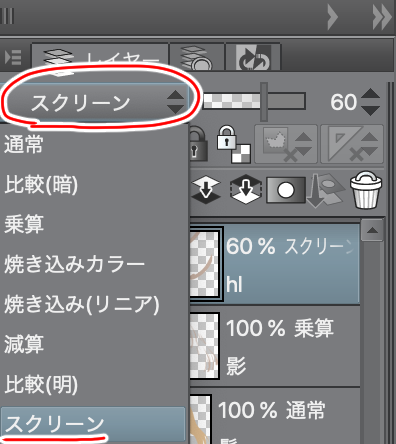Click the mask enable toggle icon
This screenshot has width=396, height=444.
click(286, 144)
